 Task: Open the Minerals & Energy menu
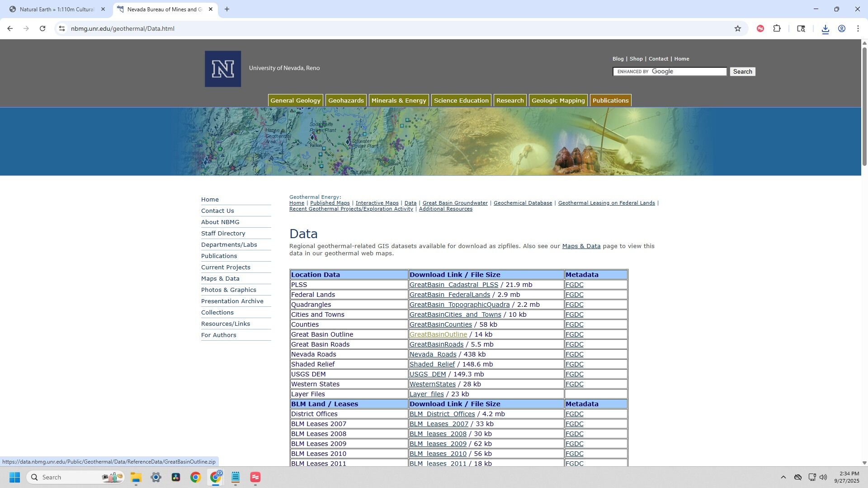[x=399, y=100]
